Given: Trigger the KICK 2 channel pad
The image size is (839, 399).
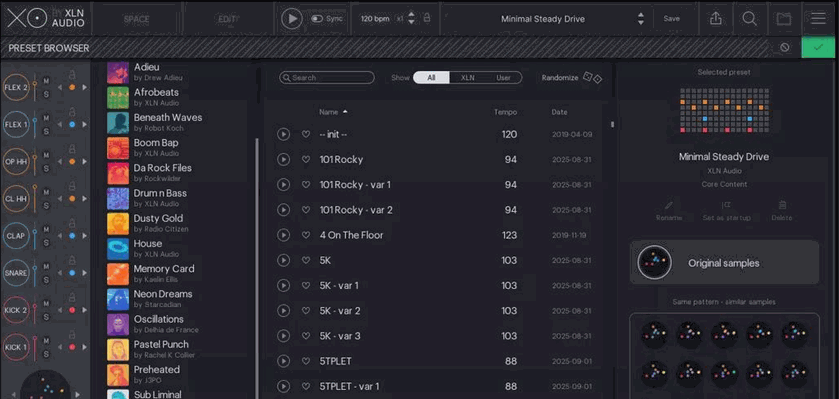Looking at the screenshot, I should (x=16, y=310).
